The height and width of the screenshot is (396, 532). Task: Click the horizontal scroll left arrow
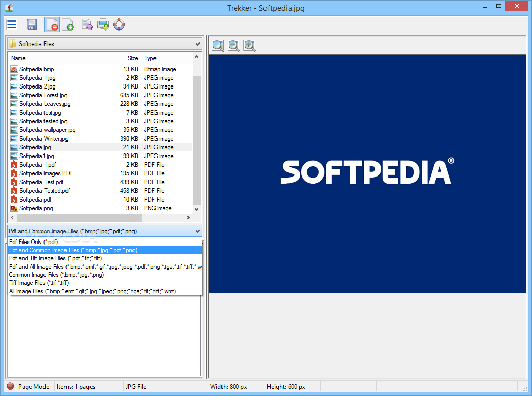(x=13, y=217)
